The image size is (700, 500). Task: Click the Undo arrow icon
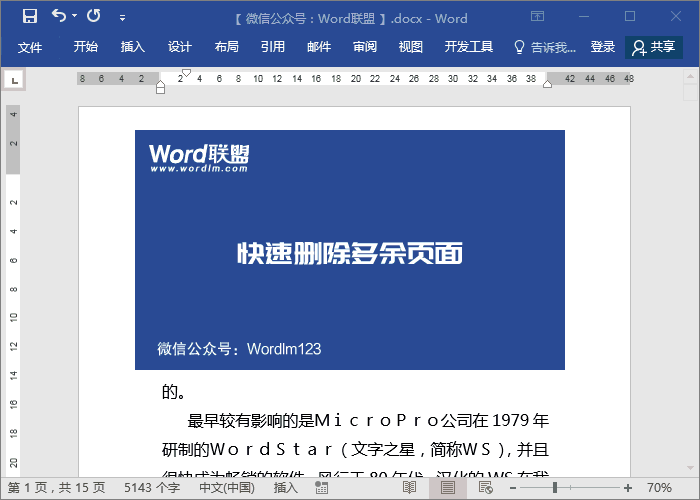pyautogui.click(x=59, y=16)
